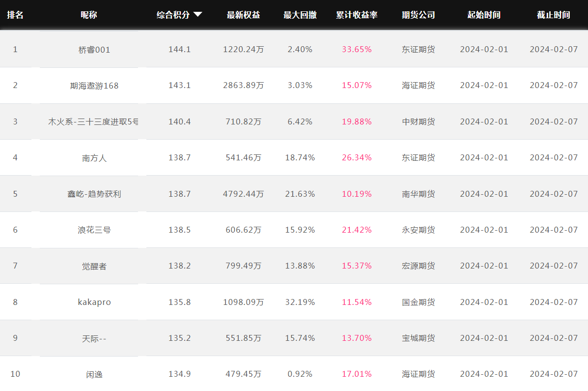The image size is (588, 391).
Task: Click 宝城期货 in the company column
Action: (419, 338)
